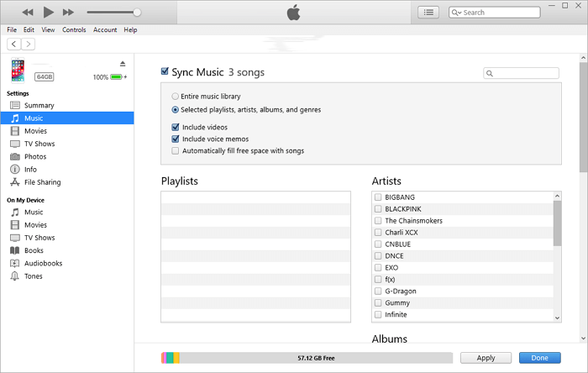Open the Account menu
Image resolution: width=588 pixels, height=373 pixels.
click(x=105, y=29)
